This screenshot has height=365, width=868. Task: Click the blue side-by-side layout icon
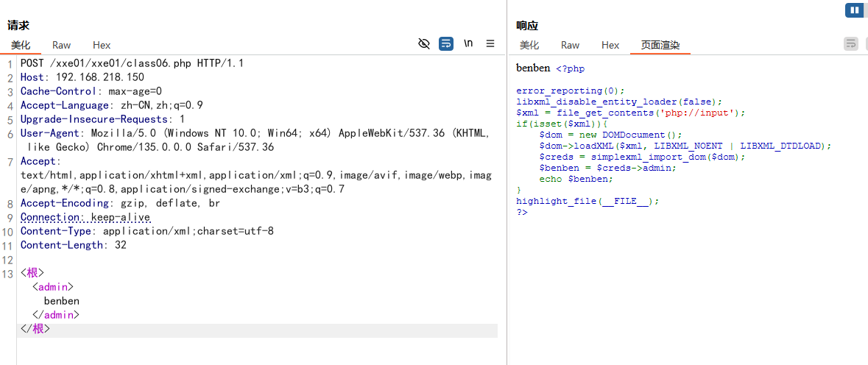pos(854,10)
